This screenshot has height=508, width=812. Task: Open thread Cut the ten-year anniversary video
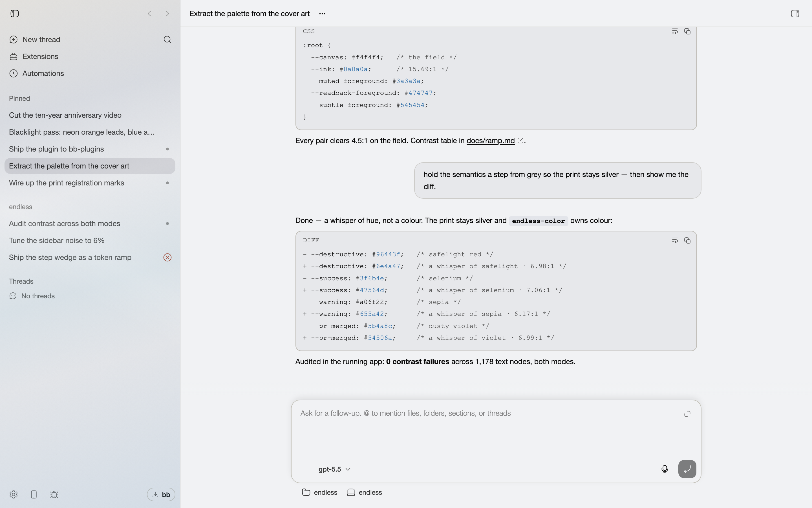point(90,115)
